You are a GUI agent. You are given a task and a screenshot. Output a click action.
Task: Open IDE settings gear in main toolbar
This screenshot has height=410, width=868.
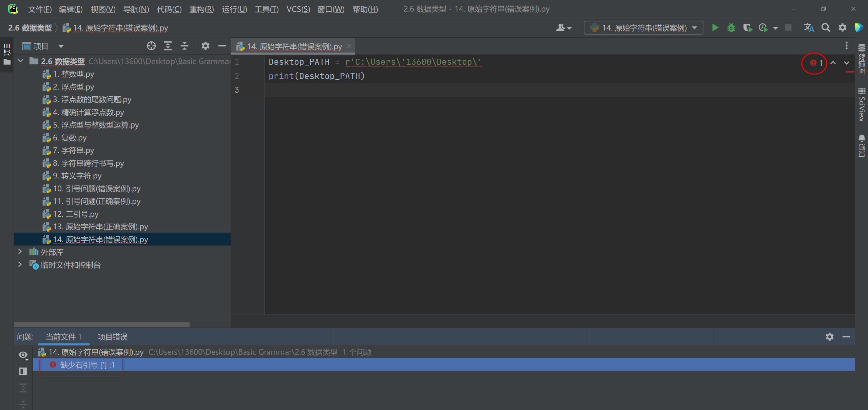[842, 28]
